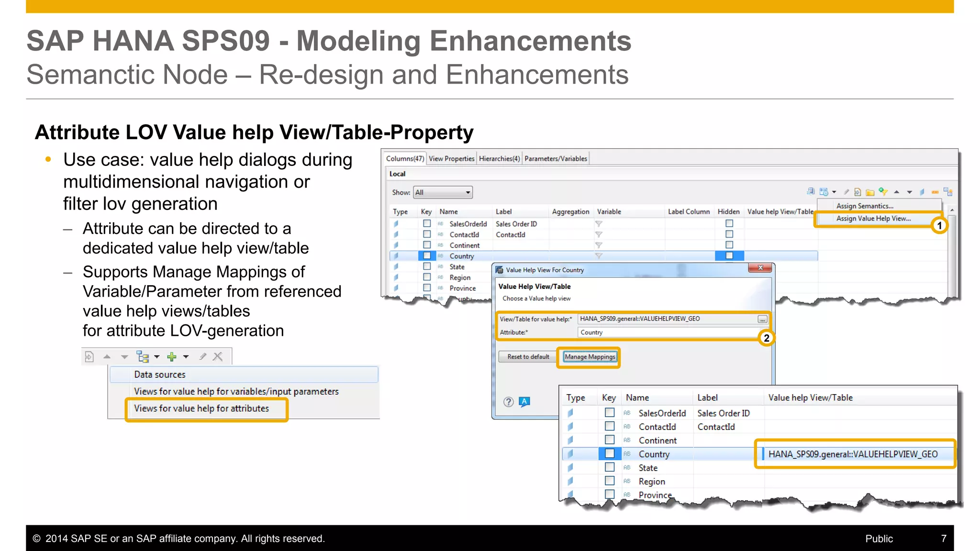This screenshot has height=551, width=980.
Task: Toggle Key checkbox for SalesOrderId in the bottom table
Action: pyautogui.click(x=610, y=412)
